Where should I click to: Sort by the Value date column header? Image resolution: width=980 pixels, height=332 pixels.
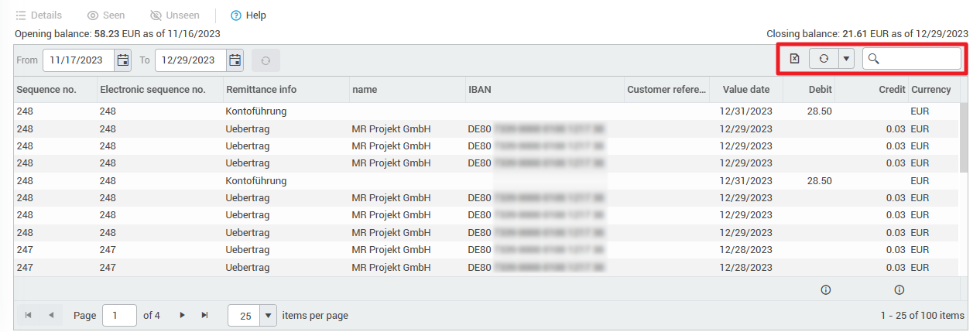tap(745, 89)
